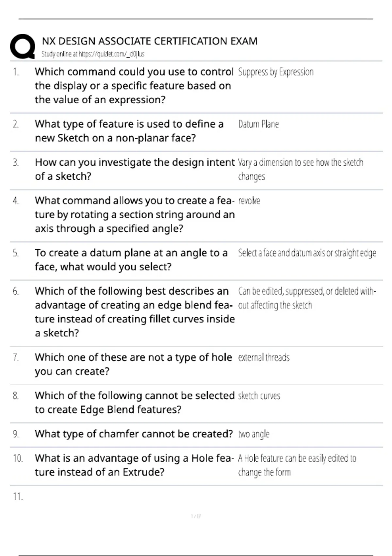Select question 6 about edge blend advantage

tap(135, 312)
